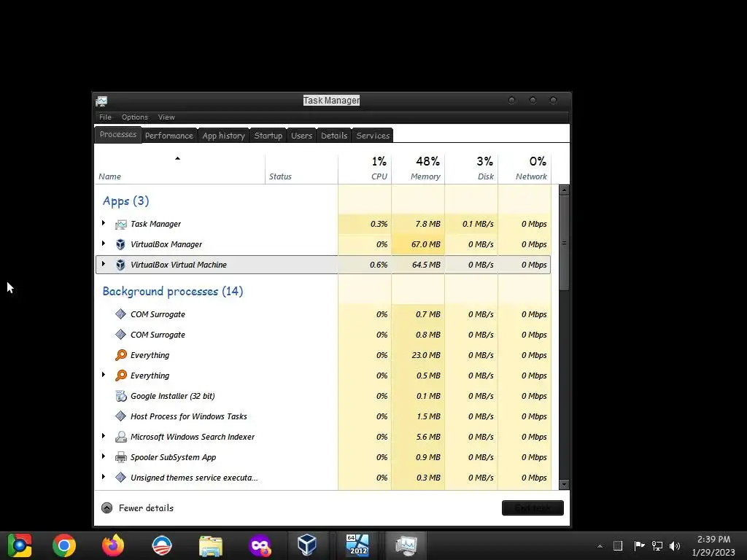
Task: Click the End task button
Action: coord(533,508)
